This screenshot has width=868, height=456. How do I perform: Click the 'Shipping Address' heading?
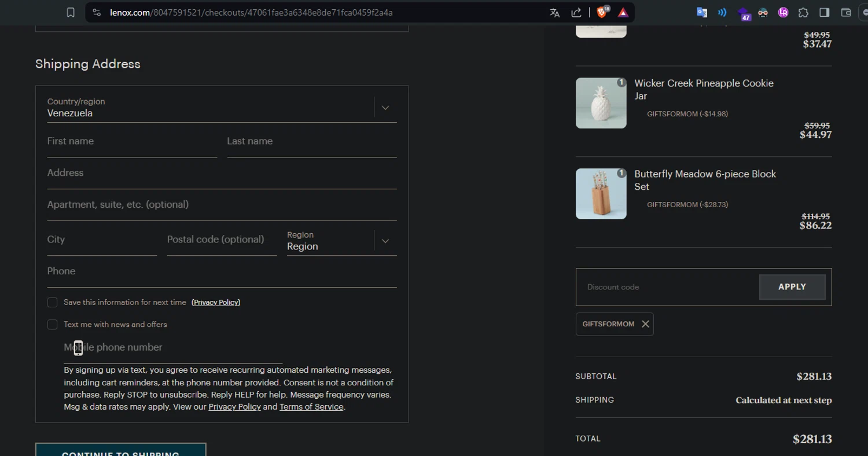click(88, 64)
